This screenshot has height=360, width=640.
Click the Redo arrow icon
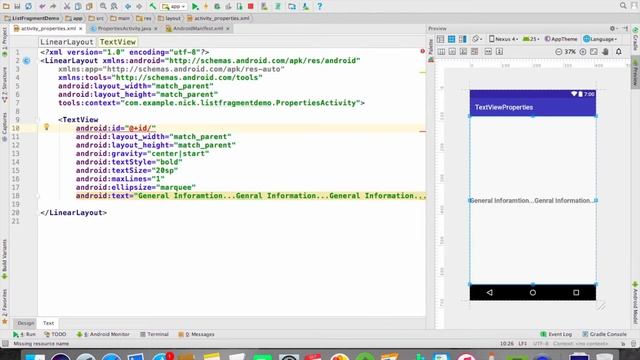[x=53, y=6]
